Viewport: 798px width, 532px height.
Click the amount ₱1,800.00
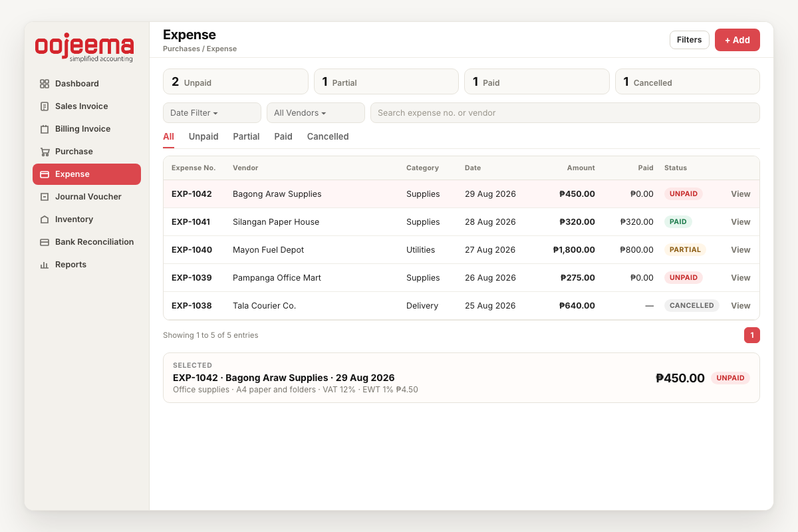574,250
